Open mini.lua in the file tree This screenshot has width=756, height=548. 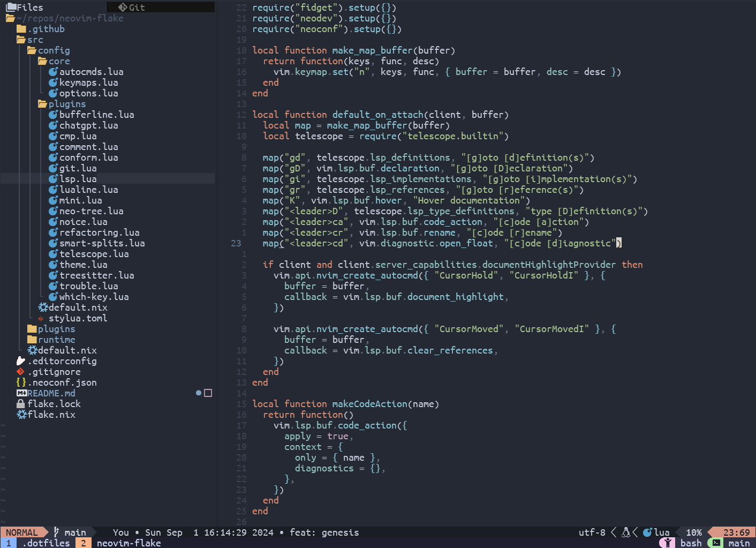(81, 200)
